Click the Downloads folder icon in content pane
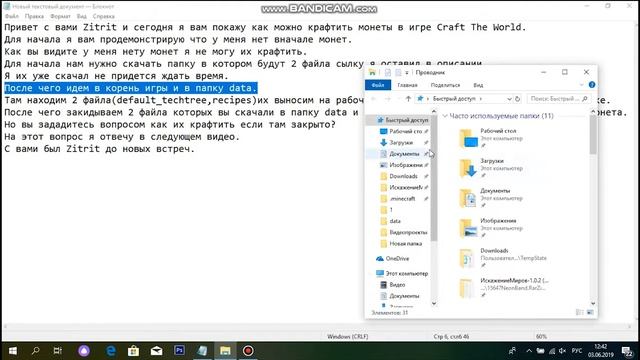Viewport: 640px width, 360px height. [x=468, y=258]
